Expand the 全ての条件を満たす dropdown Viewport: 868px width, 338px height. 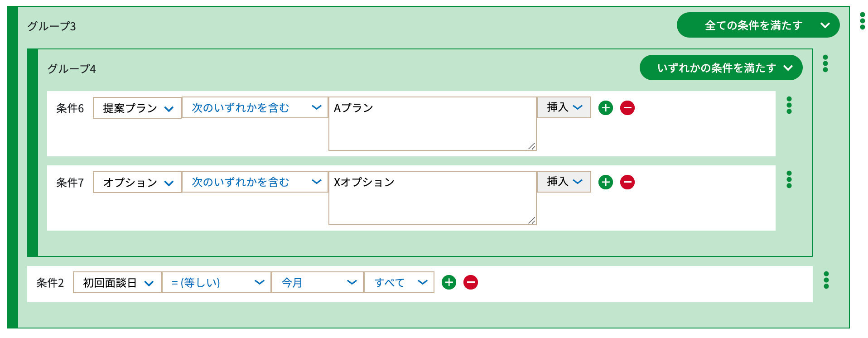coord(758,25)
